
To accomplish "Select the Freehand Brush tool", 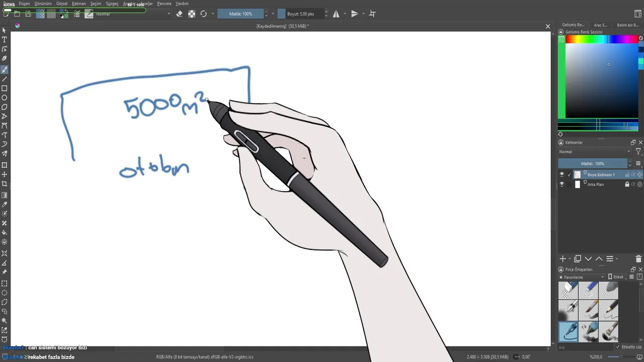I will tap(5, 69).
